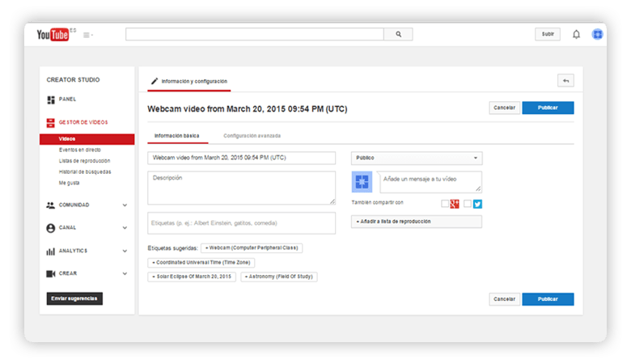The width and height of the screenshot is (631, 364).
Task: Click the Canal person icon
Action: click(x=50, y=228)
